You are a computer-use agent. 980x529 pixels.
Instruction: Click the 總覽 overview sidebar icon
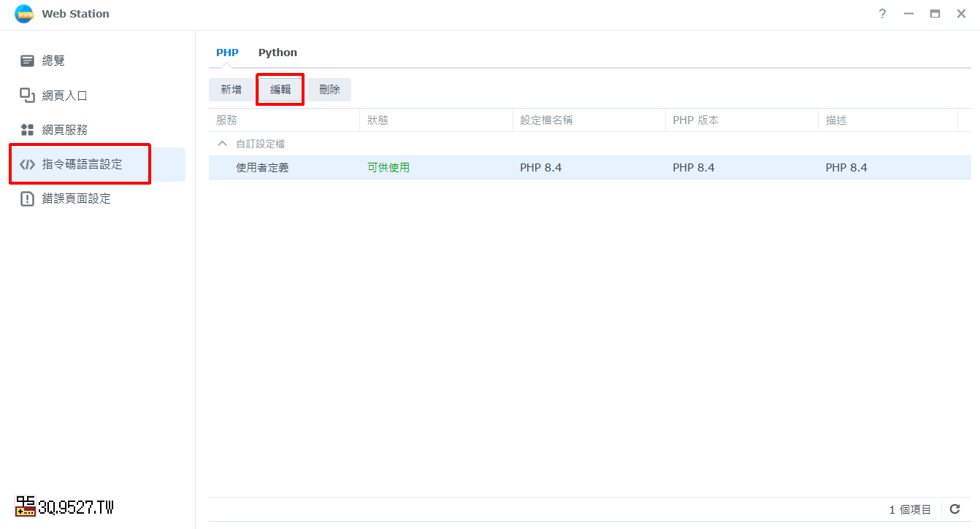pos(27,61)
